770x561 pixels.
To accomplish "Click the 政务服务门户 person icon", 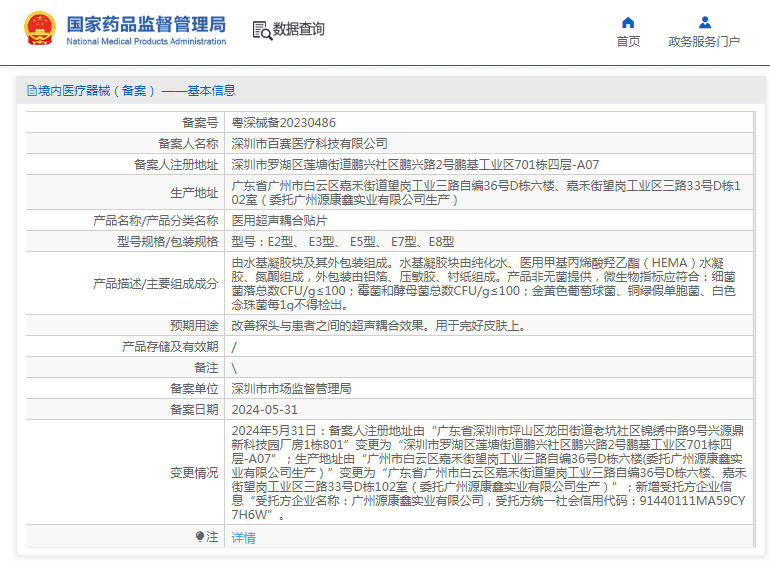I will tap(705, 23).
